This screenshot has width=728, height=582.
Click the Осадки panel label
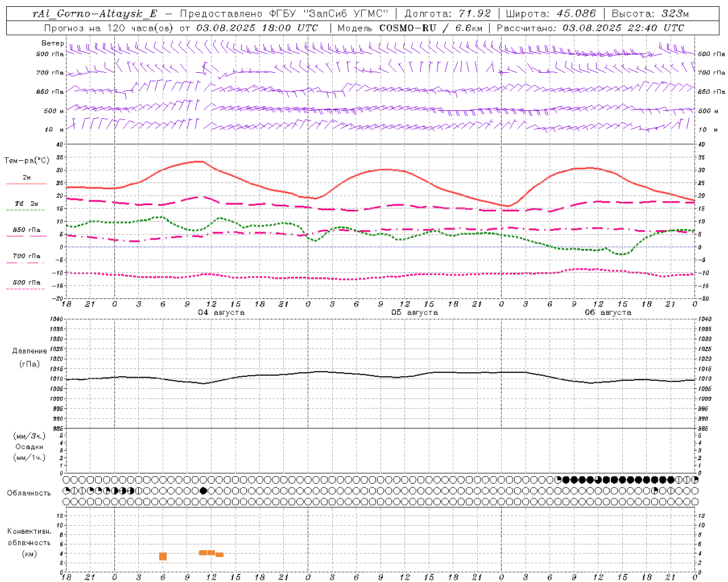click(x=30, y=447)
